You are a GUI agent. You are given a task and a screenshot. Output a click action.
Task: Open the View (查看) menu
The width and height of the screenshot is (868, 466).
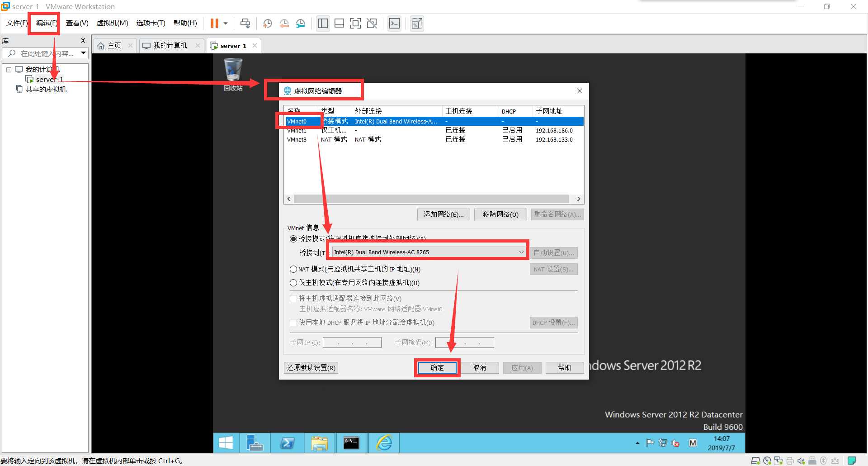point(77,23)
